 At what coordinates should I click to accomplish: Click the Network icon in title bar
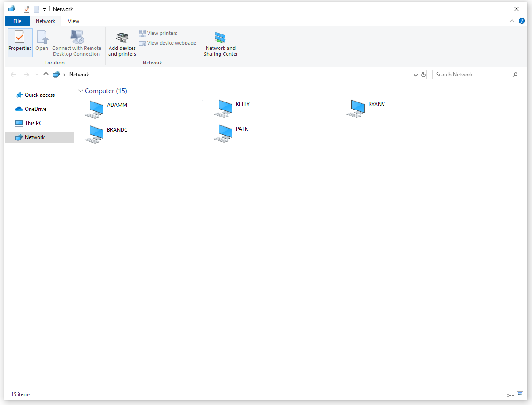coord(12,9)
